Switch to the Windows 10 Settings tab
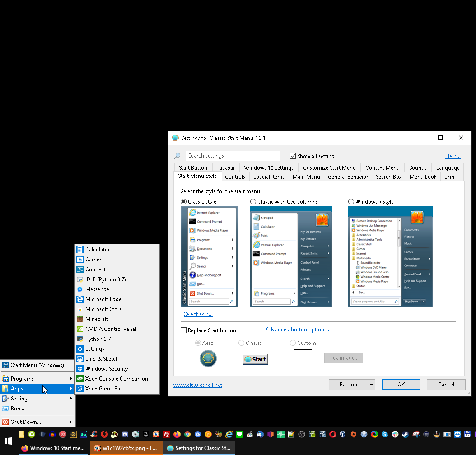476x455 pixels. point(269,168)
